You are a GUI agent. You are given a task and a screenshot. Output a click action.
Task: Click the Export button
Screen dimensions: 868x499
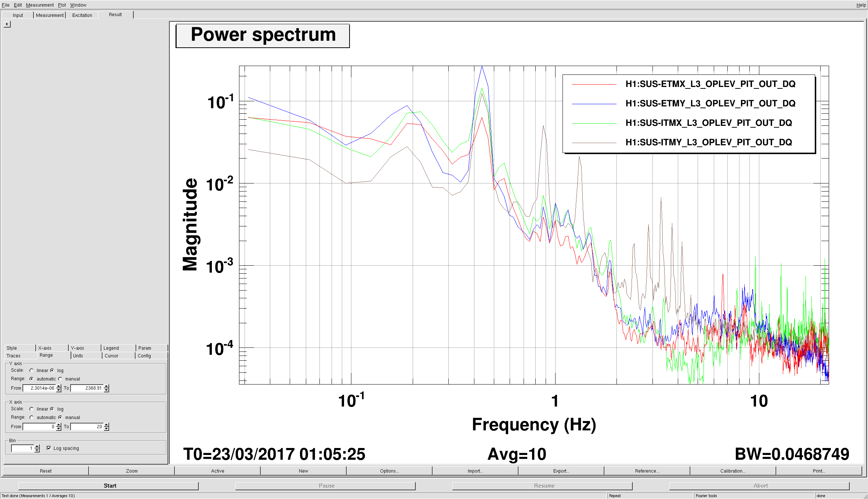[561, 471]
